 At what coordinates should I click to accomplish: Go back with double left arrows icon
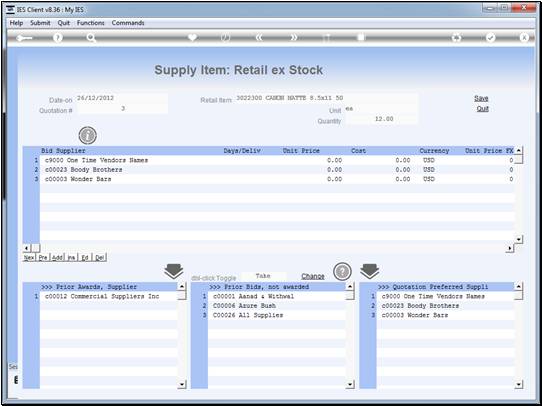259,38
